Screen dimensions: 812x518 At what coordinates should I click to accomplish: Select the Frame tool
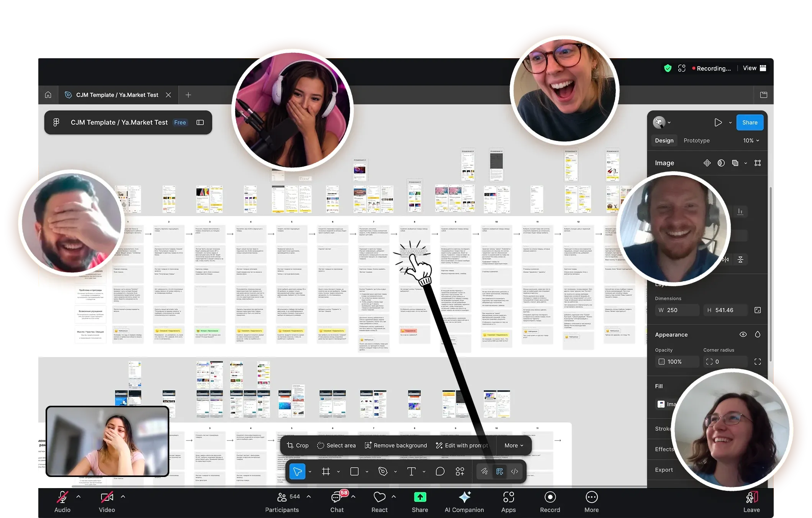pos(326,471)
